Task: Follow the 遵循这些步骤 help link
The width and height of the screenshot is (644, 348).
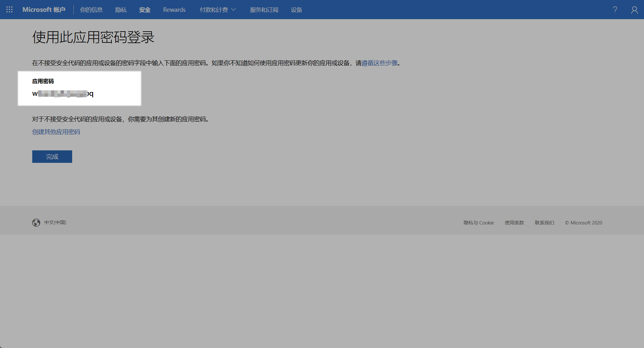Action: click(x=380, y=63)
